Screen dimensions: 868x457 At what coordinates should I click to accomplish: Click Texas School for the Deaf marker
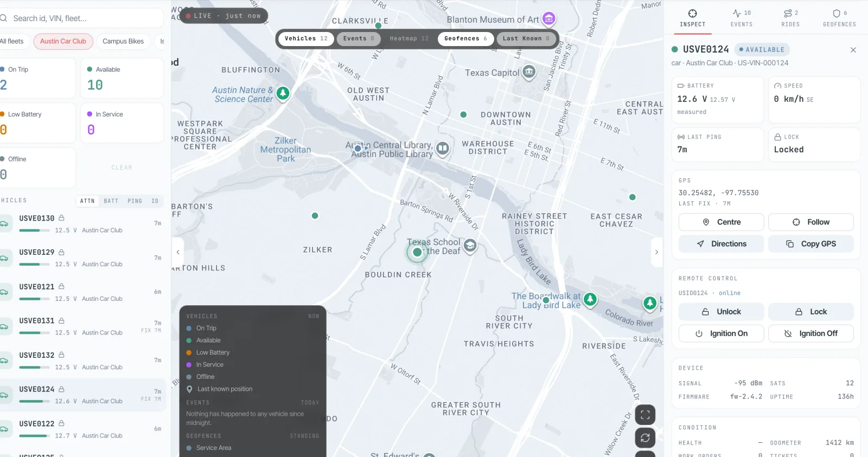tap(470, 246)
